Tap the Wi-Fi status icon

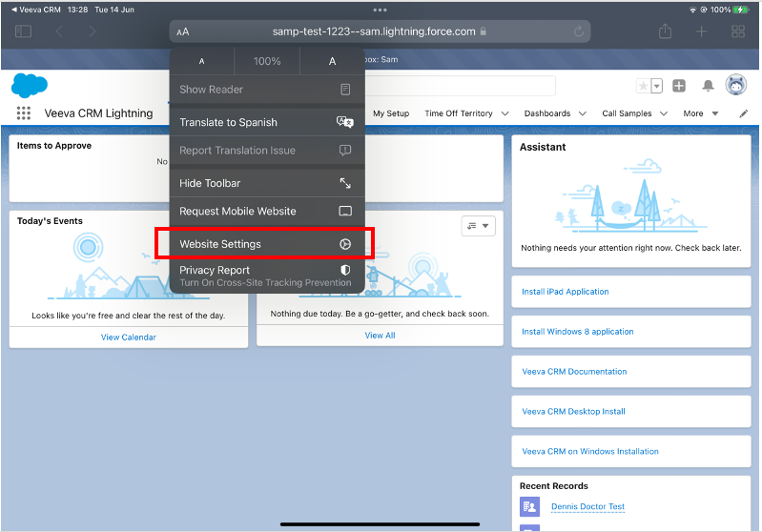[692, 10]
